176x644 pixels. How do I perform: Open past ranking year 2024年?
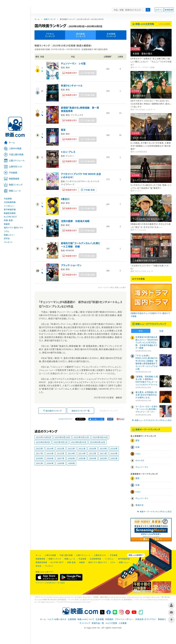(x=50, y=449)
